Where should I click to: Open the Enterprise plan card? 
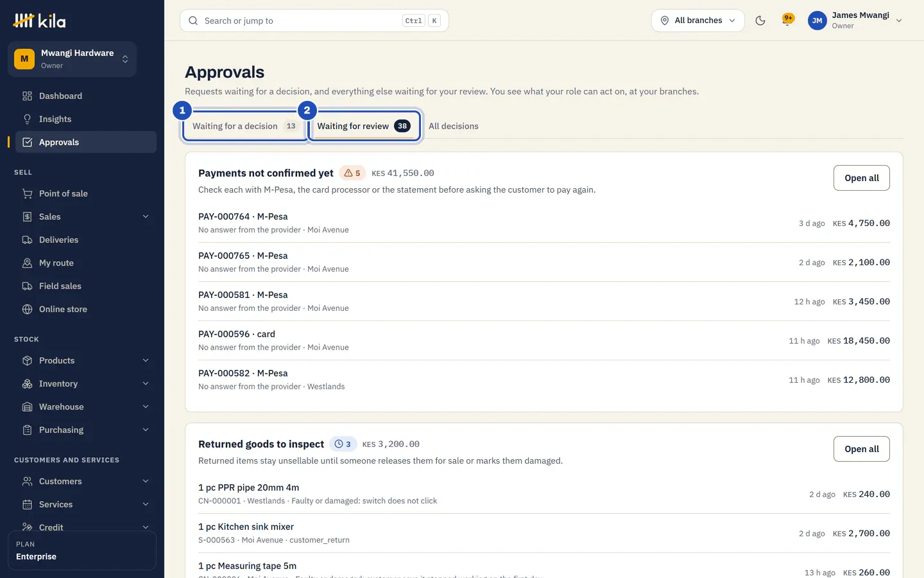click(82, 550)
